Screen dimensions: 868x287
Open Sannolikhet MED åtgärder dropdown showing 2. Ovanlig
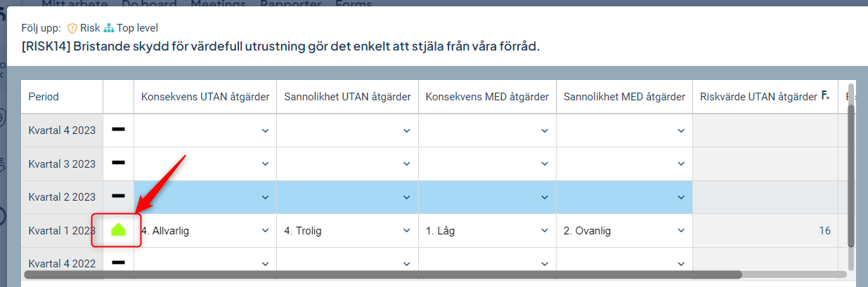pyautogui.click(x=624, y=230)
